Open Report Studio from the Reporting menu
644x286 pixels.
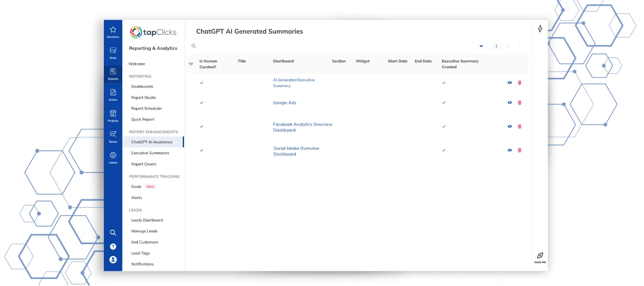144,98
